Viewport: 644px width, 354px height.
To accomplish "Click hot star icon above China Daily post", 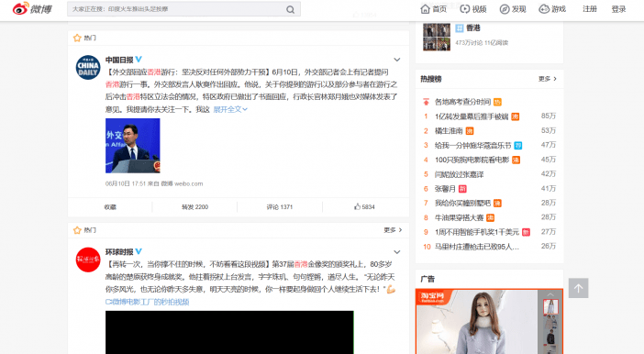I will coord(77,38).
